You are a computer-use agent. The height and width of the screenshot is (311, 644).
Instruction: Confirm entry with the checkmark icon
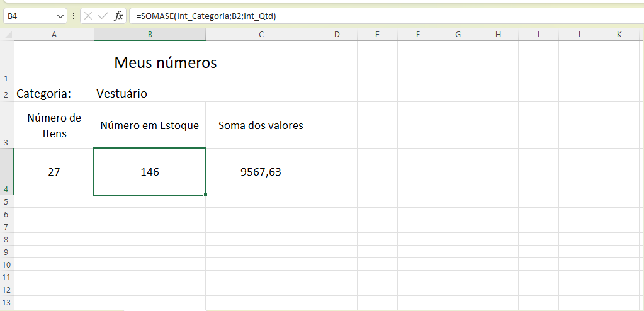click(x=103, y=16)
